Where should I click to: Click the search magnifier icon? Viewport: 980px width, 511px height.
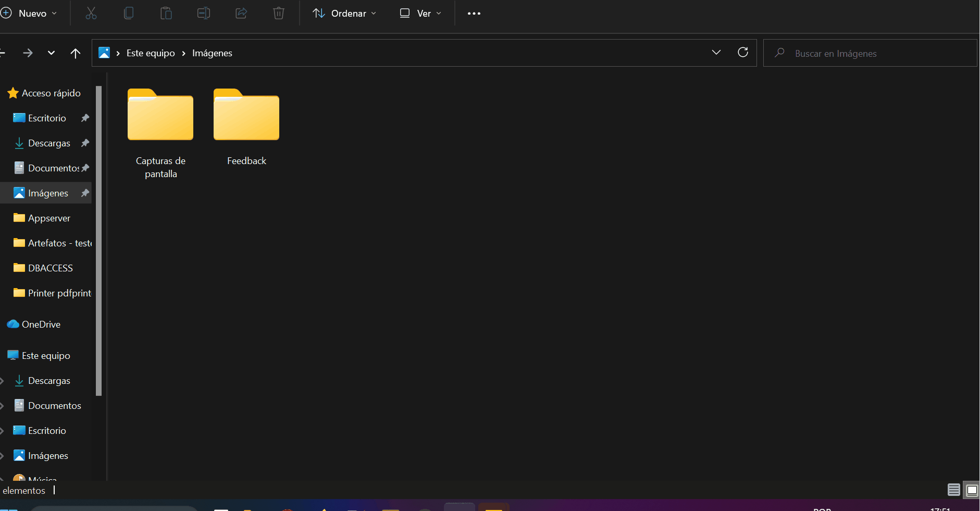point(779,53)
